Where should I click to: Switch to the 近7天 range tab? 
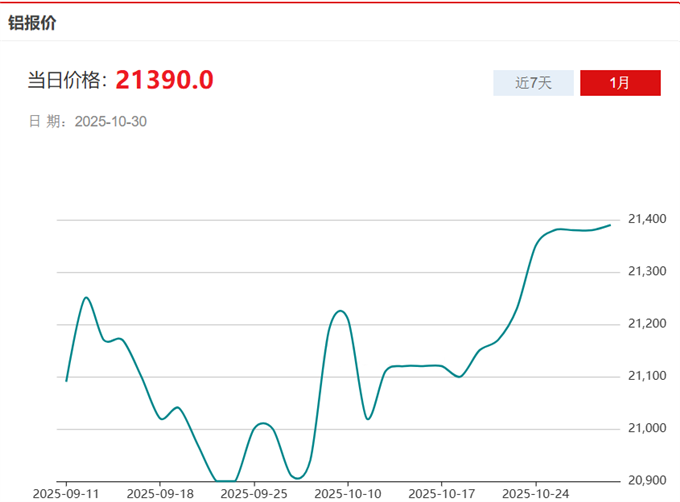pyautogui.click(x=534, y=83)
